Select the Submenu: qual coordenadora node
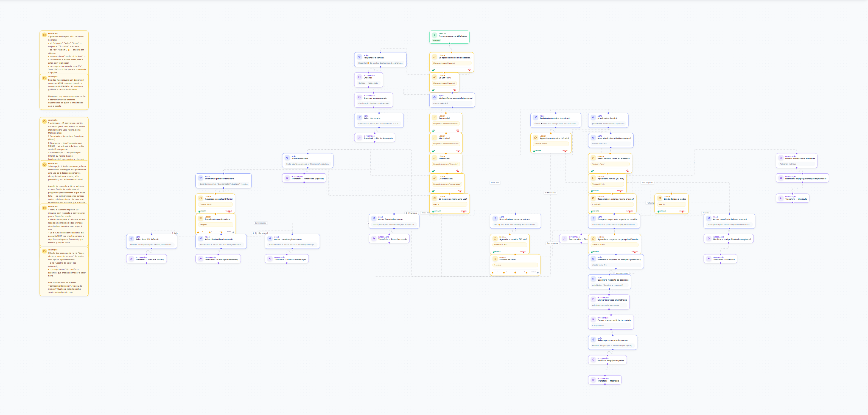 point(223,181)
